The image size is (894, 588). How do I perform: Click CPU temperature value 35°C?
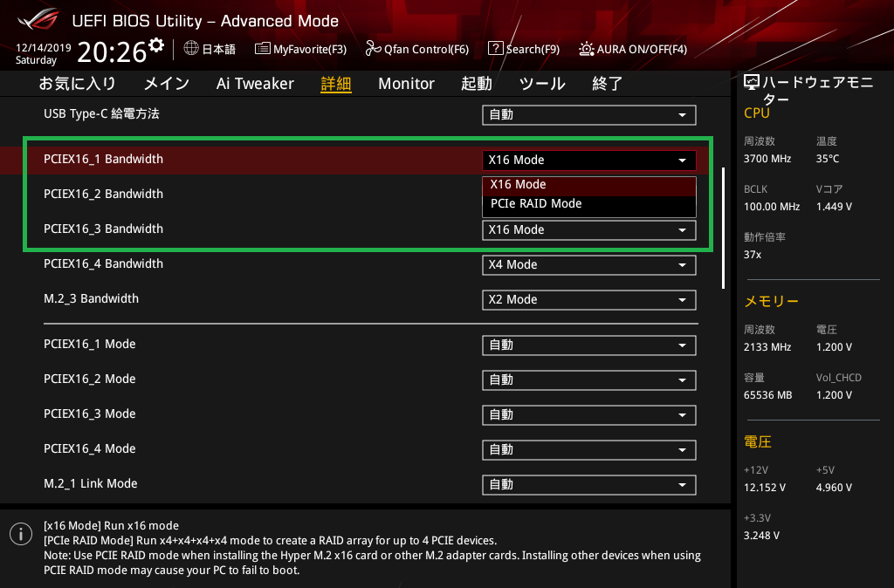[x=828, y=159]
